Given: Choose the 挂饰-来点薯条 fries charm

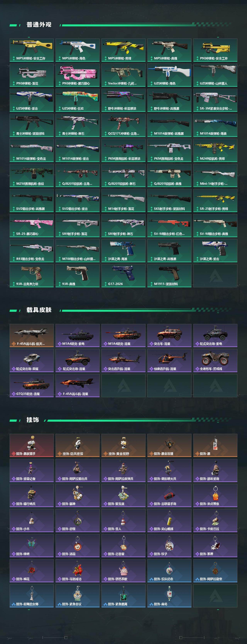Looking at the screenshot, I should 215,496.
